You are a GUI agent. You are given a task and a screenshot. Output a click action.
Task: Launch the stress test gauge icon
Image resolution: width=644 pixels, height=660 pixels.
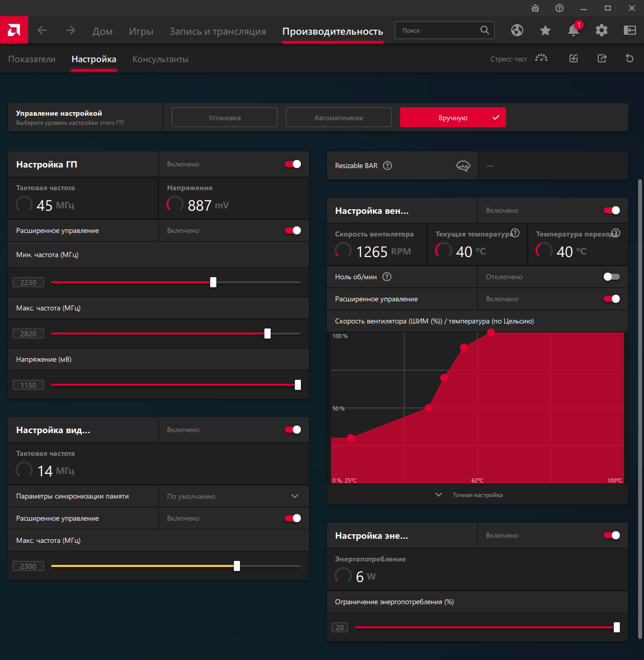point(541,58)
